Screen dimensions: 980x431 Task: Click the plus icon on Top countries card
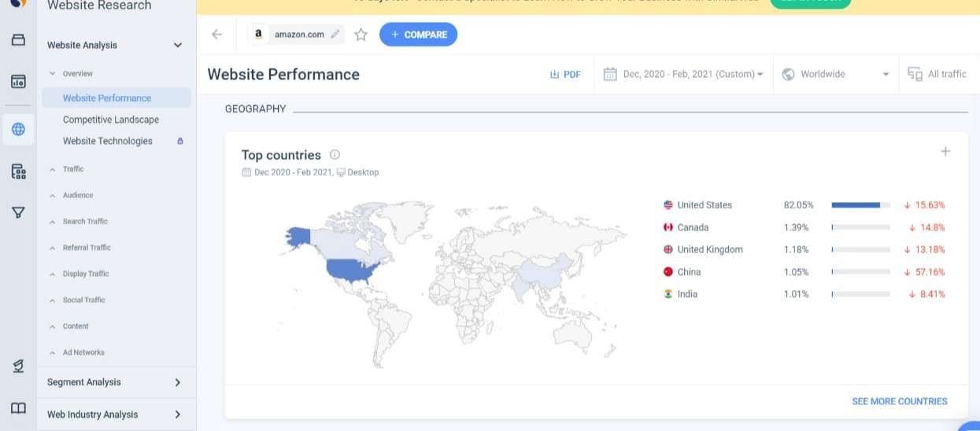945,151
